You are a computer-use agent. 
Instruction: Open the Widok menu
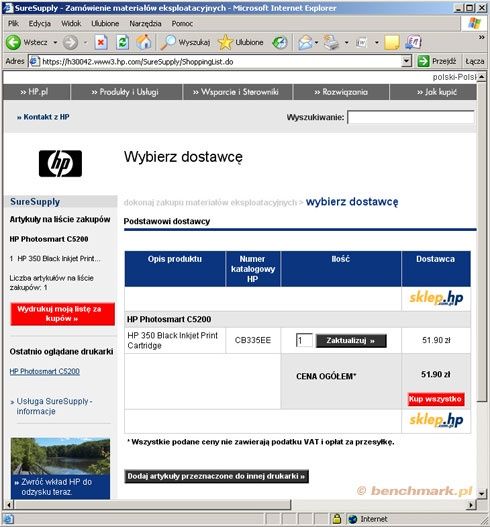coord(71,24)
